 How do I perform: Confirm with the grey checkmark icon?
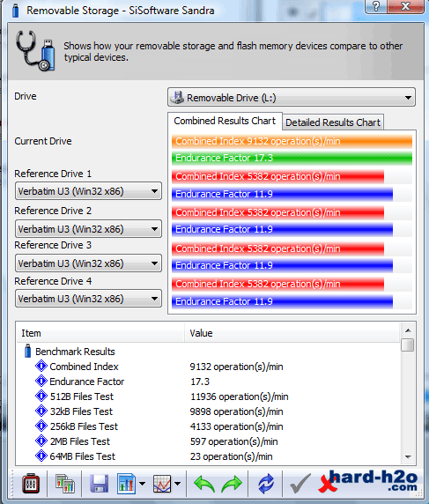pyautogui.click(x=300, y=483)
